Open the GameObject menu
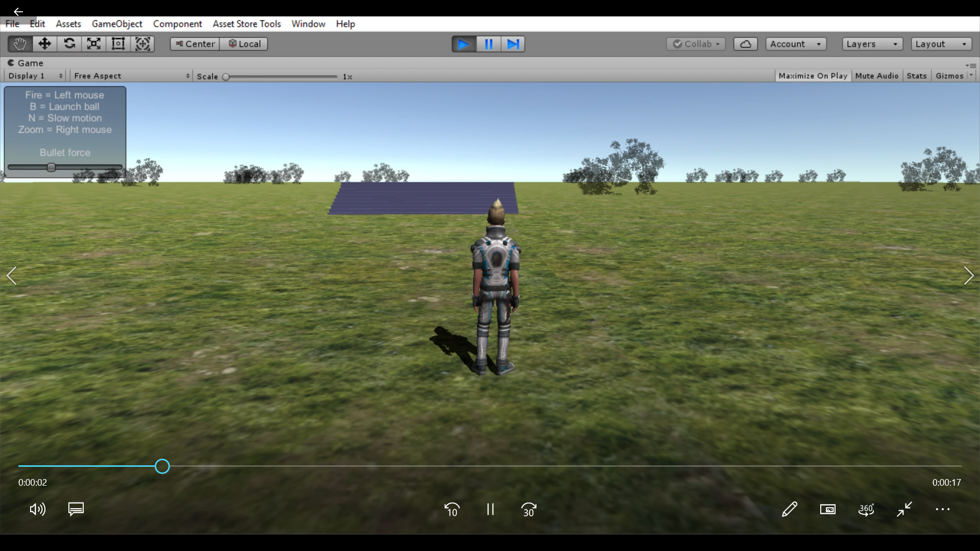 (117, 24)
